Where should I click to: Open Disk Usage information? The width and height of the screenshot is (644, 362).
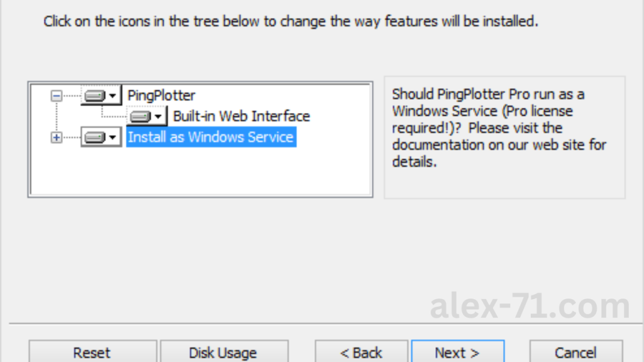click(x=223, y=353)
